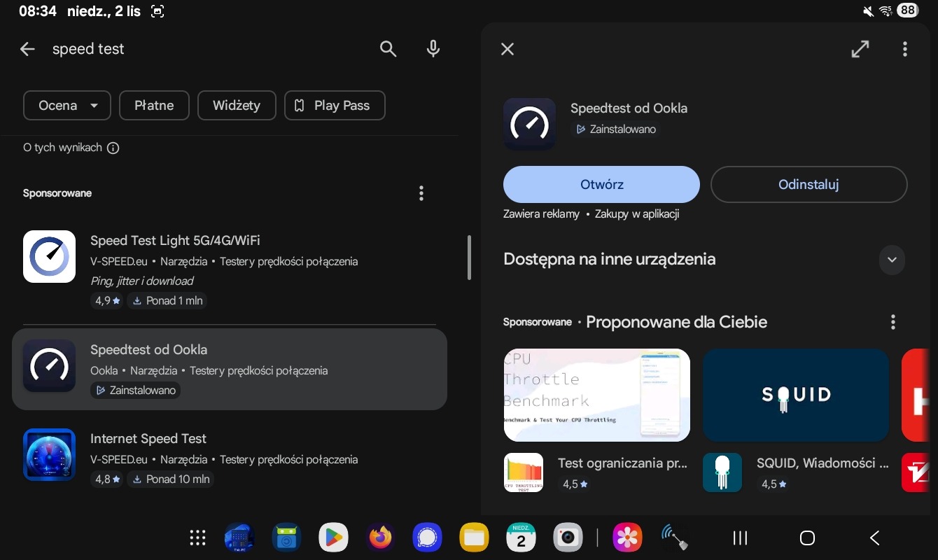Image resolution: width=938 pixels, height=560 pixels.
Task: Expand Dostępna na inne urządzenia section
Action: pyautogui.click(x=891, y=260)
